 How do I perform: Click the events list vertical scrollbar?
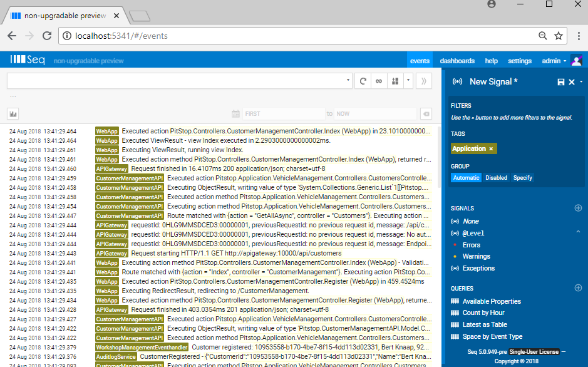click(x=439, y=157)
